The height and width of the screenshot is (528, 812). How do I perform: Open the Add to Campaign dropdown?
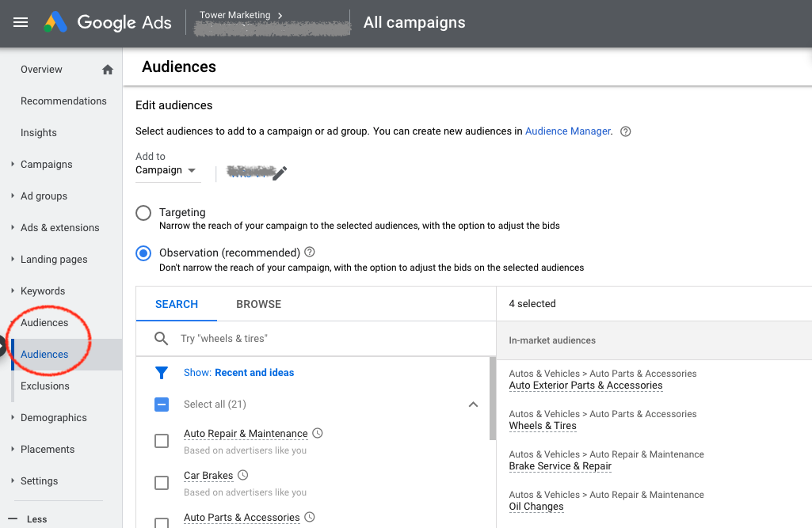tap(167, 170)
